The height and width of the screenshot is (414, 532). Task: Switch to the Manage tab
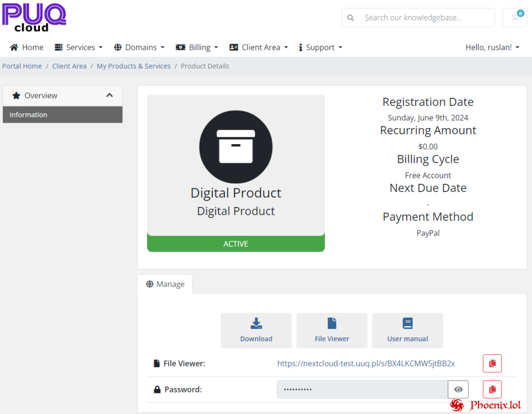165,284
